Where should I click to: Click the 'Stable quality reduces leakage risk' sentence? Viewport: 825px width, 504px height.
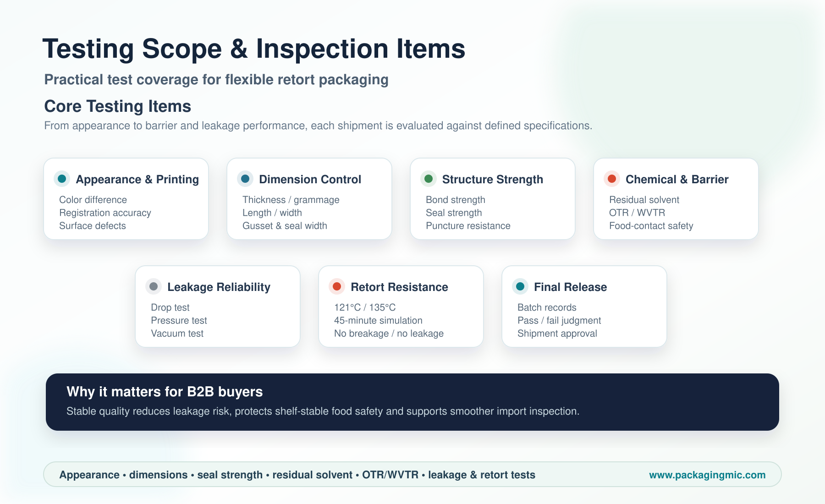tap(323, 411)
